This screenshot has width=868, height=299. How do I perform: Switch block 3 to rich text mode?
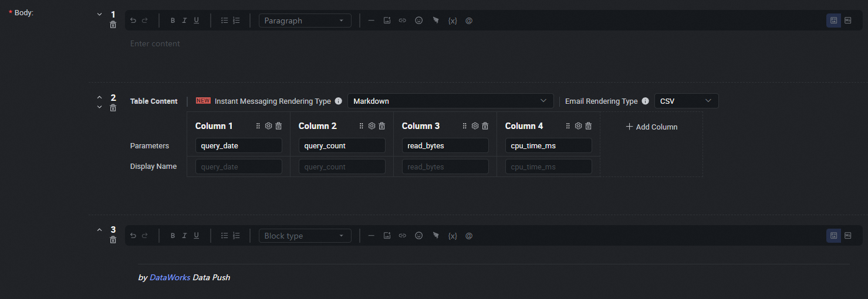[x=833, y=236]
